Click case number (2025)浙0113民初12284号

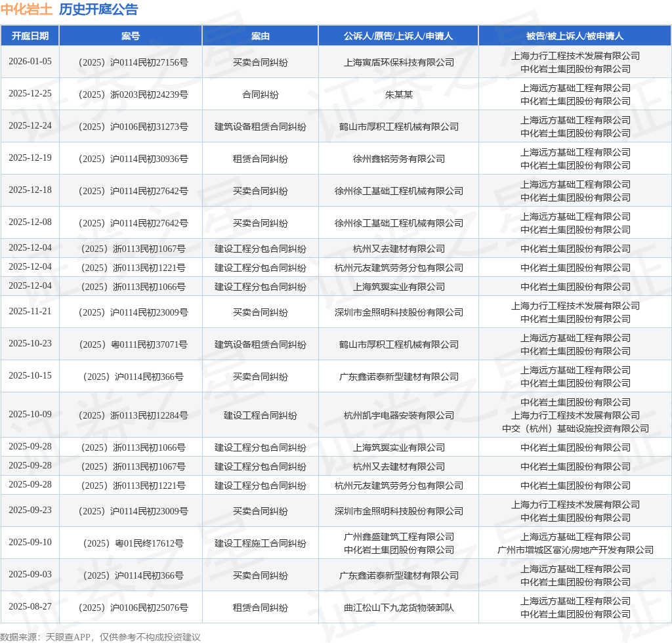tap(133, 415)
